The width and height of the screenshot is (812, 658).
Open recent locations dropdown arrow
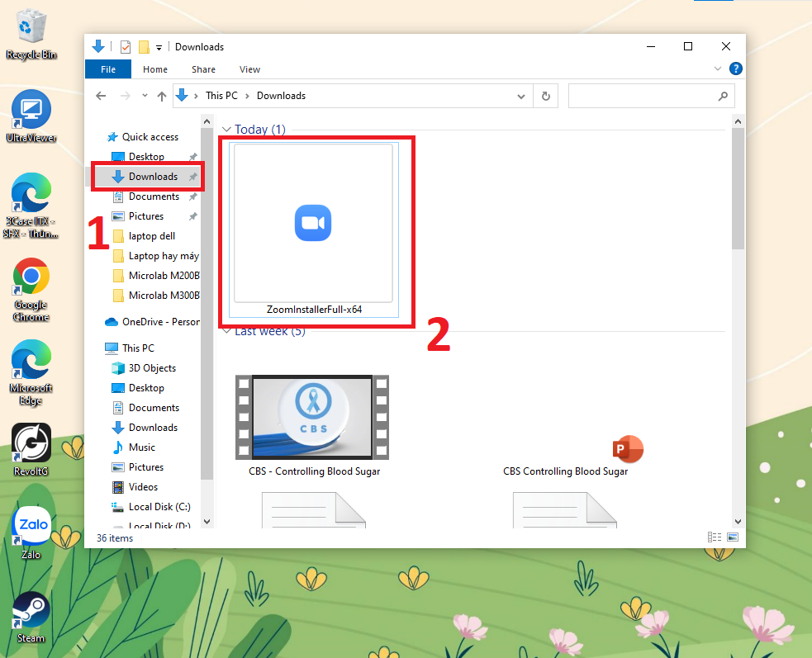(145, 96)
